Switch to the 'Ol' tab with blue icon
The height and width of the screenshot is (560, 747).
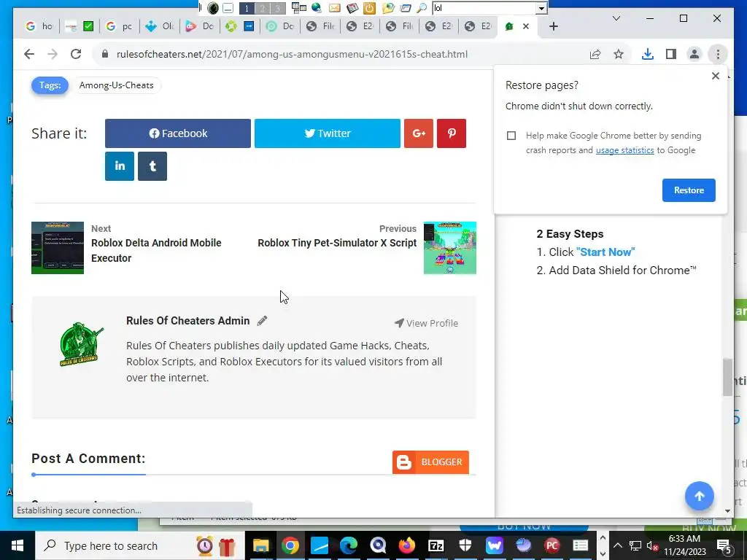click(x=160, y=27)
